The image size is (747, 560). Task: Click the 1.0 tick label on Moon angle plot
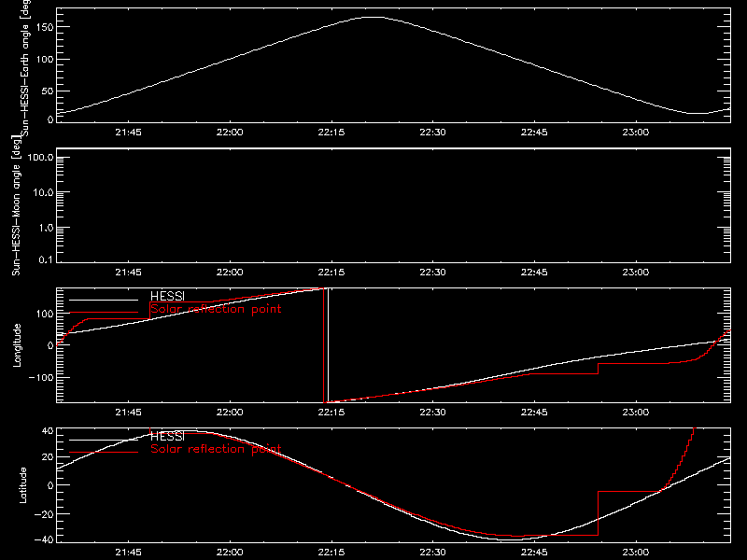(x=46, y=228)
